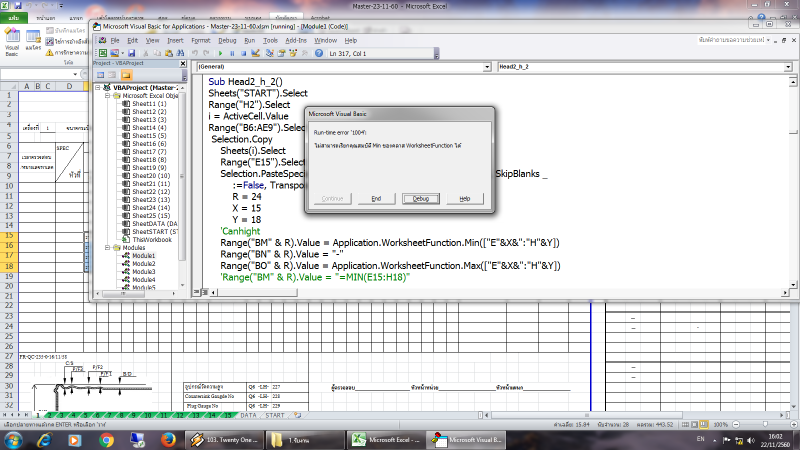This screenshot has width=800, height=450.
Task: Click the Help button in error dialog
Action: coord(464,199)
